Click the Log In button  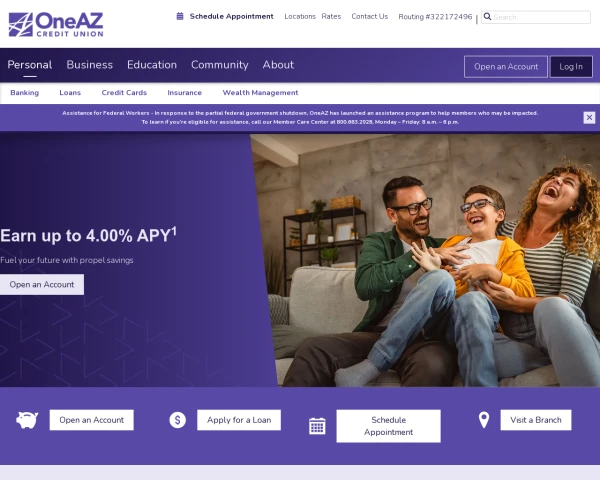[571, 67]
